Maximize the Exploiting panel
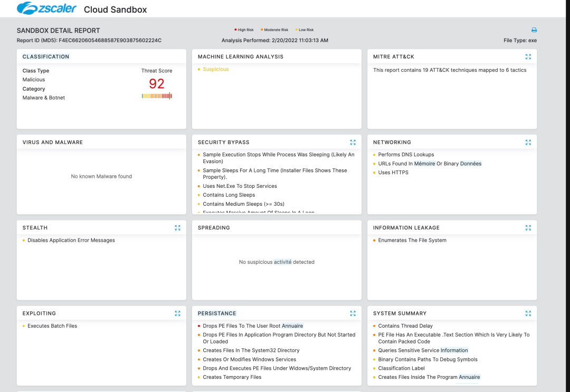This screenshot has height=392, width=570. point(177,313)
